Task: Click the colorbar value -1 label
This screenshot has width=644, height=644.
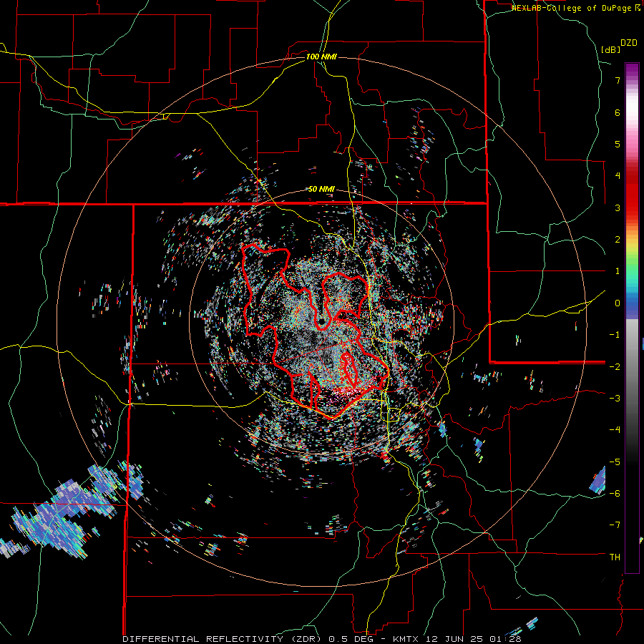Action: tap(615, 335)
